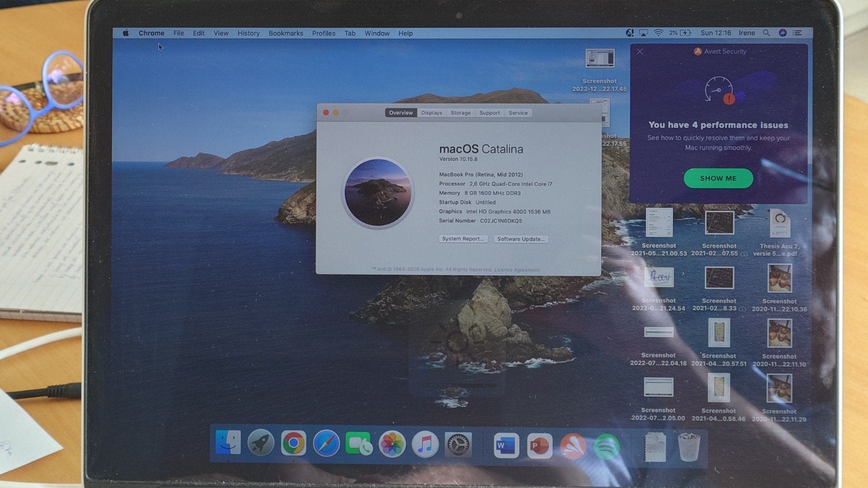868x488 pixels.
Task: Open the Edit menu
Action: [x=199, y=33]
